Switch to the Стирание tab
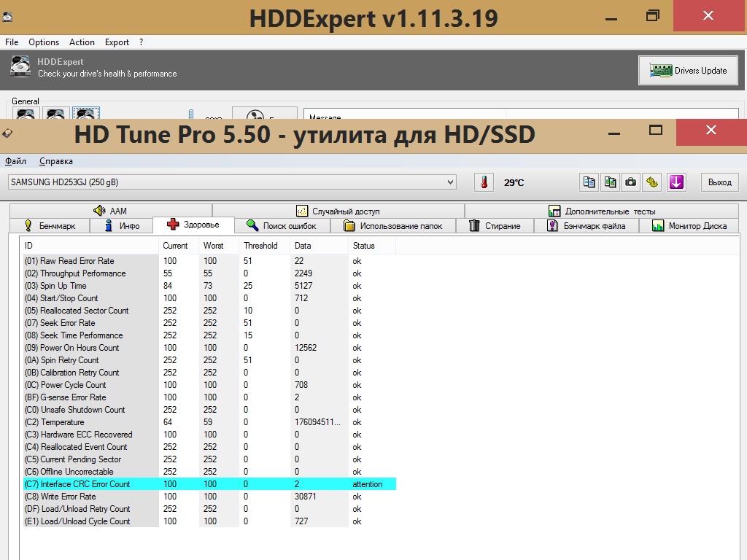This screenshot has width=747, height=560. [495, 225]
